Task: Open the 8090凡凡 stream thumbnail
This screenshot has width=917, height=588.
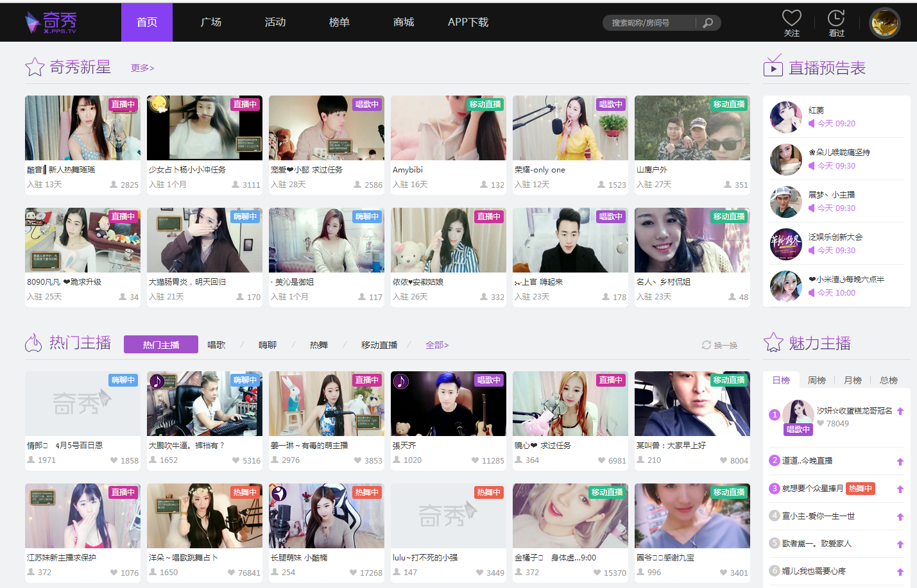Action: click(x=83, y=240)
